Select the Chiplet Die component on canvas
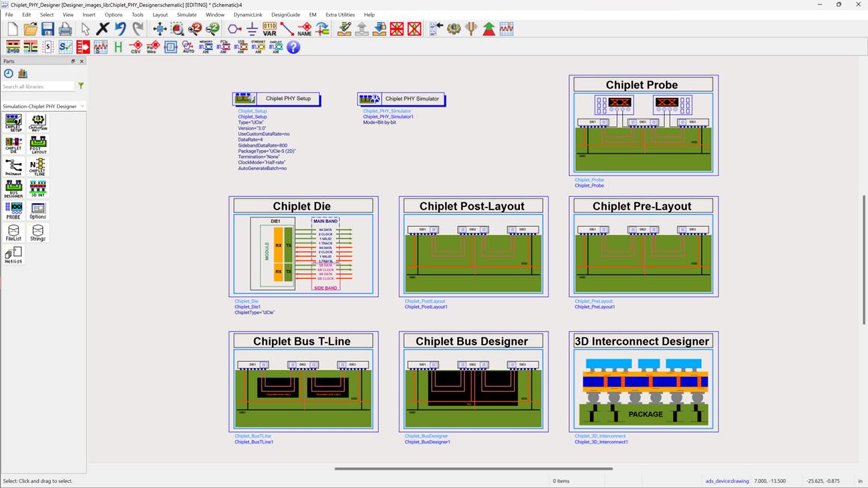This screenshot has height=488, width=868. pyautogui.click(x=303, y=247)
